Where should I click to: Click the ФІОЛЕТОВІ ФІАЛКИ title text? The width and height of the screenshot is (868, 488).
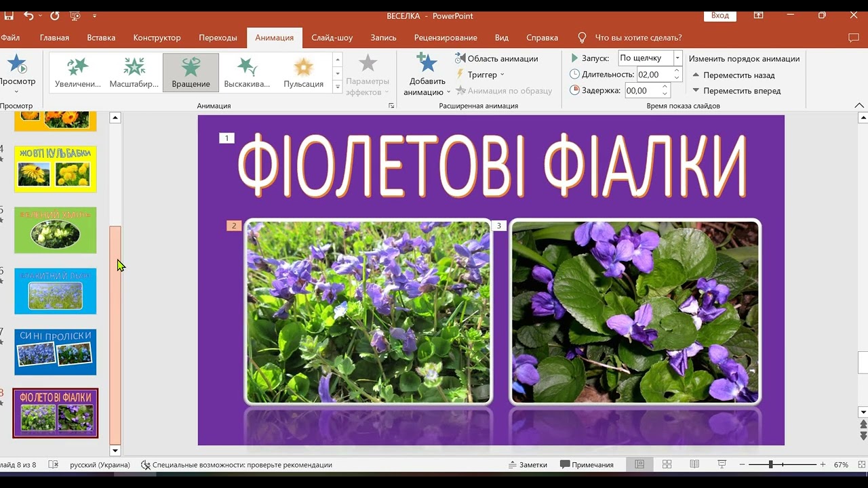[492, 165]
